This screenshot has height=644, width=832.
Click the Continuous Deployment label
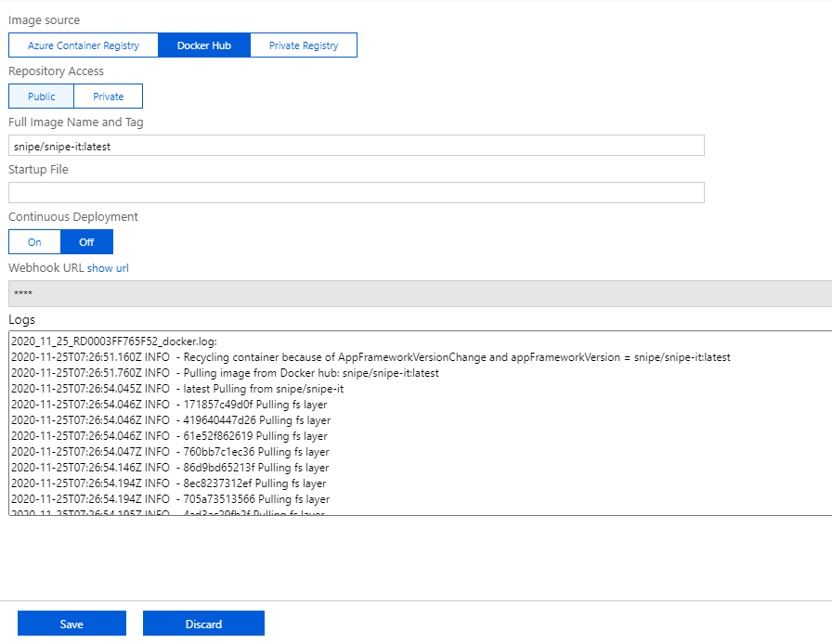coord(73,217)
